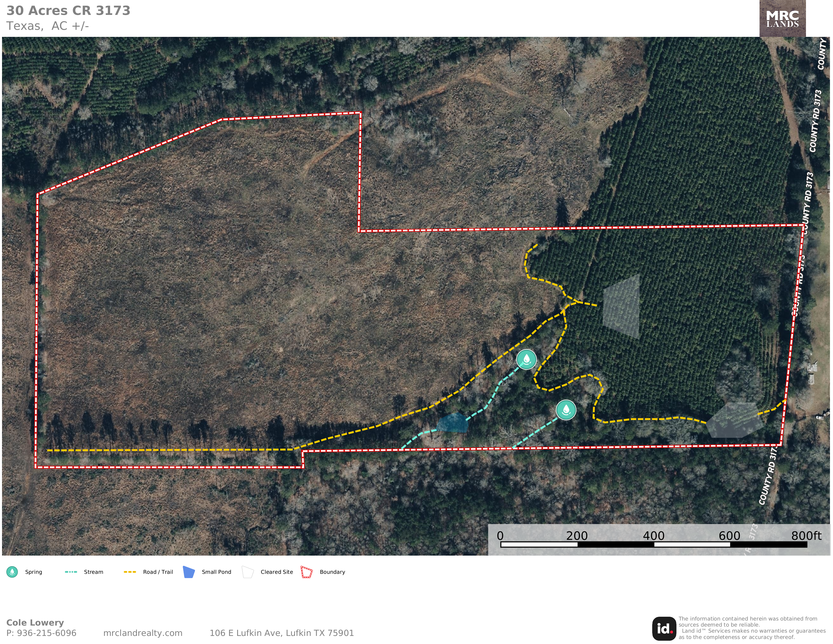Click the Land id logo badge
The image size is (833, 644).
pyautogui.click(x=664, y=629)
